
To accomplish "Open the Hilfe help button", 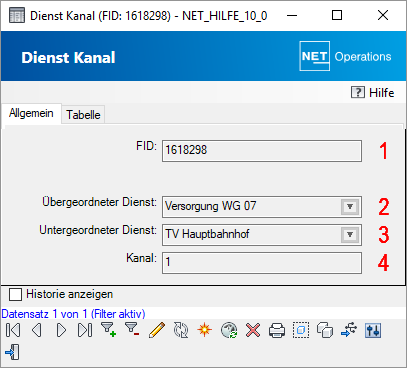I will tap(373, 92).
